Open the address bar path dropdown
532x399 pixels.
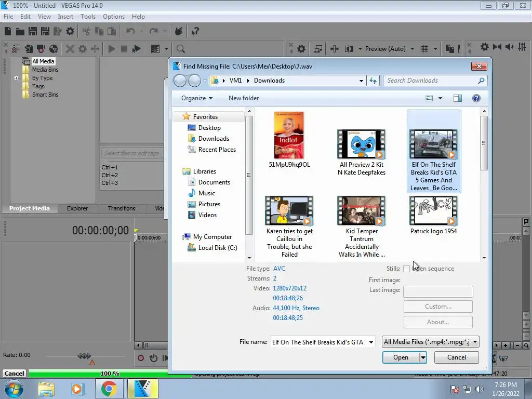tap(361, 81)
